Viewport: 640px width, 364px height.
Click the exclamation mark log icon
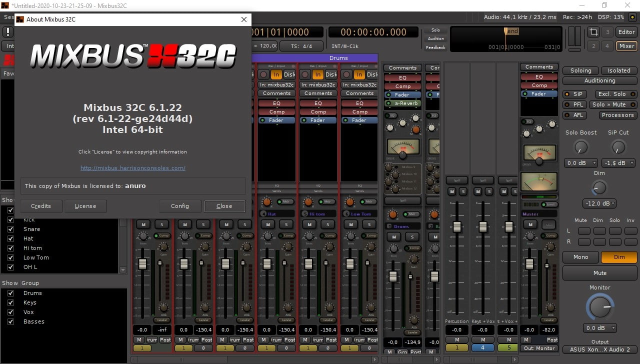[8, 32]
